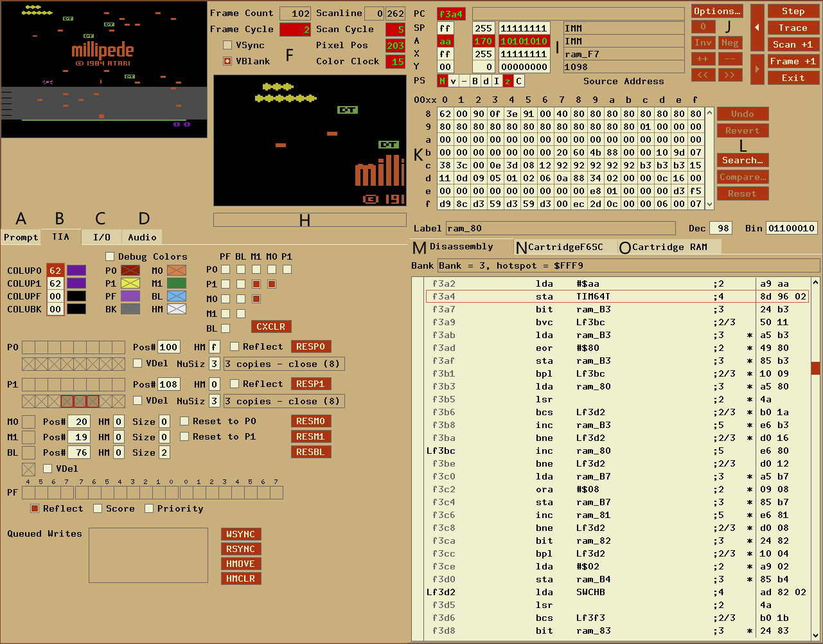The width and height of the screenshot is (823, 644).
Task: Select the Disassembly tab
Action: 461,247
